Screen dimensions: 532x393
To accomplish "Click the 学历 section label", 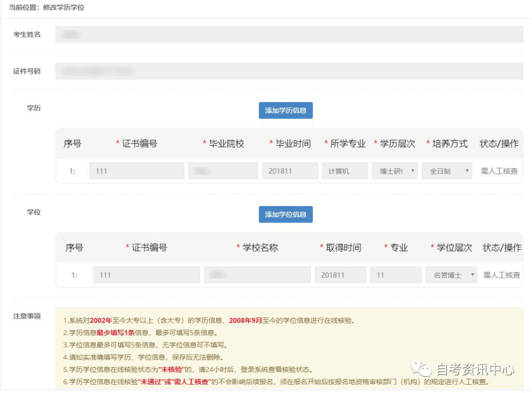I will coord(33,108).
